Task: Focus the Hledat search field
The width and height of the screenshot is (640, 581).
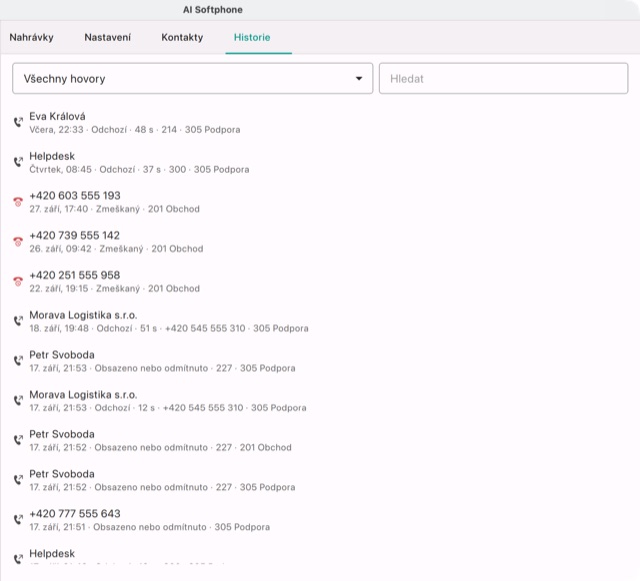Action: pos(503,78)
